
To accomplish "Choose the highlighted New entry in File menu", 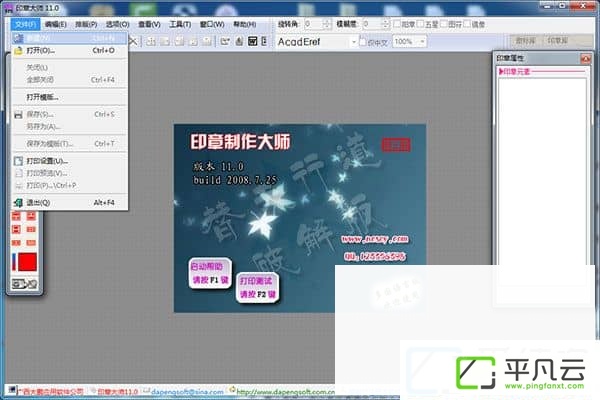I will point(69,38).
